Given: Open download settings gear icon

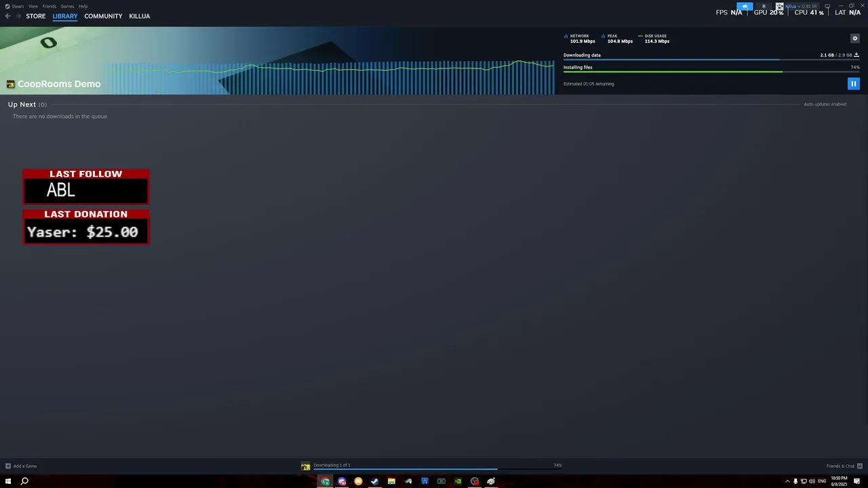Looking at the screenshot, I should (x=854, y=39).
